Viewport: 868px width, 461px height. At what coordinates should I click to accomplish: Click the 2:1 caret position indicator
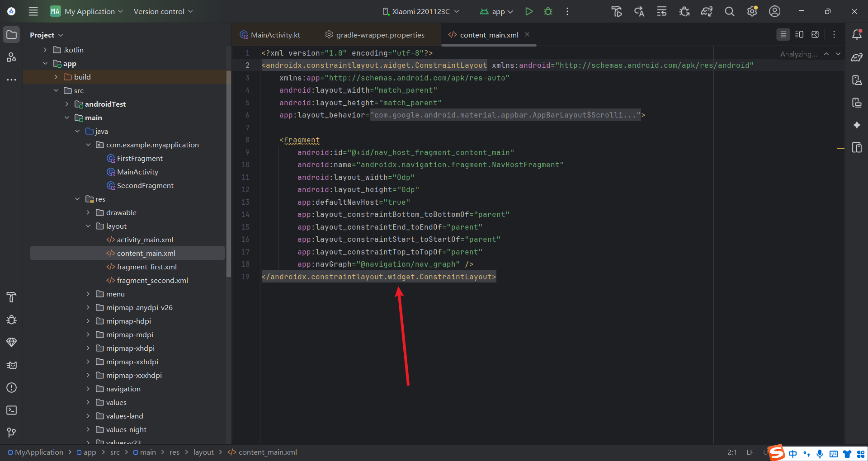(x=732, y=452)
